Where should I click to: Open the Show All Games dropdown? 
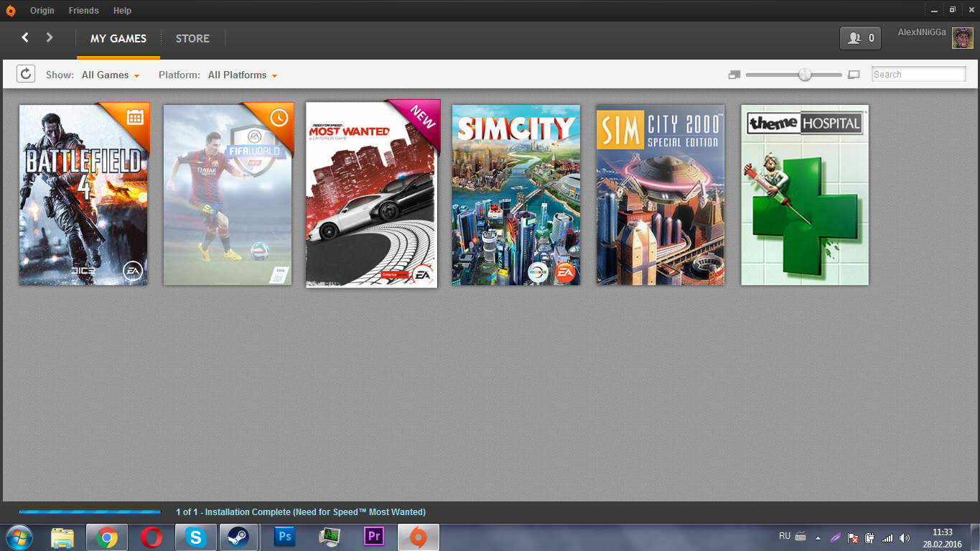point(111,75)
